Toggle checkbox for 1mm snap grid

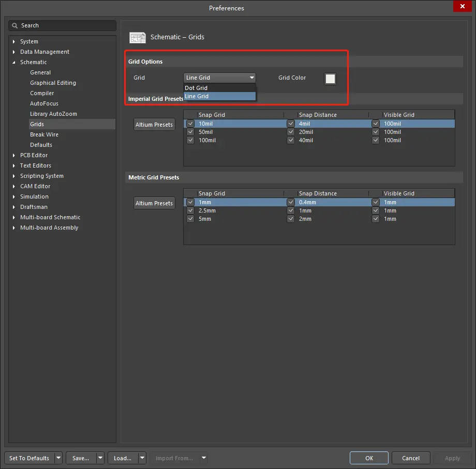tap(190, 202)
